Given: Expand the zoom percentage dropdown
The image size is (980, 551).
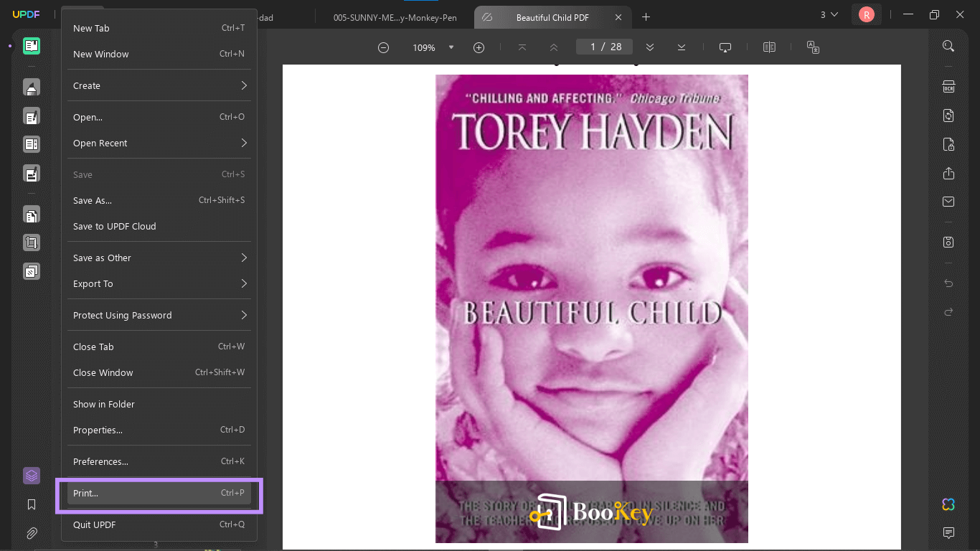Looking at the screenshot, I should click(x=451, y=47).
